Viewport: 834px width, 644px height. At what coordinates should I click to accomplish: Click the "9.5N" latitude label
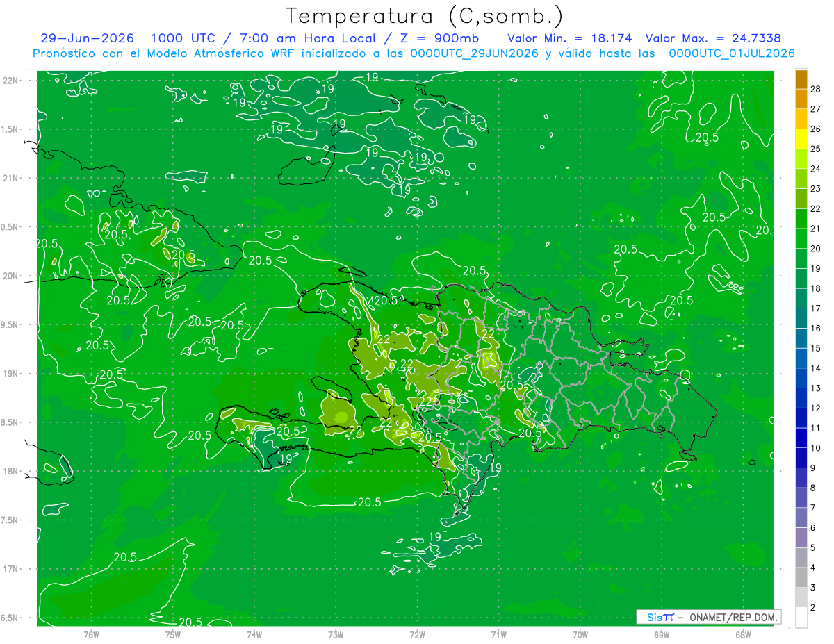pos(10,324)
